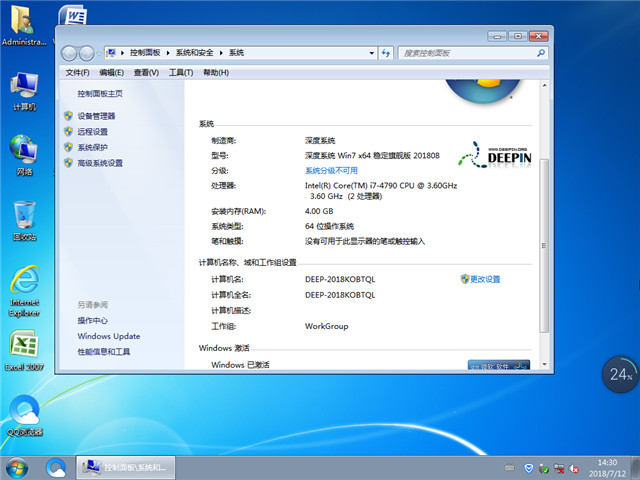Open the Word document icon on desktop
640x480 pixels.
click(x=73, y=15)
